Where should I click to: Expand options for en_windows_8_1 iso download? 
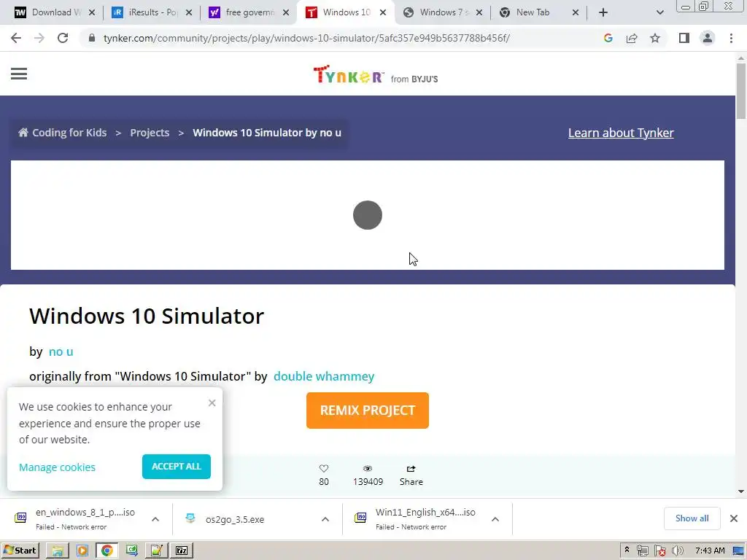click(x=155, y=519)
